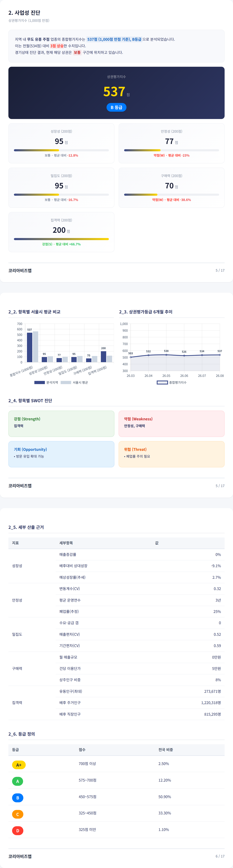Click the 구매력 (200점) card progress bar
Viewport: 233px width, 868px height.
pyautogui.click(x=171, y=195)
